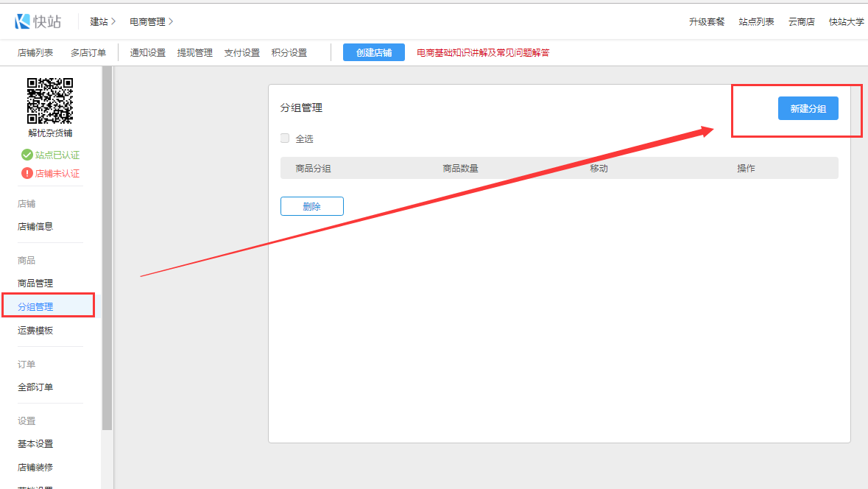Open 全部订单 in the sidebar
Viewport: 868px width, 489px height.
click(x=35, y=387)
